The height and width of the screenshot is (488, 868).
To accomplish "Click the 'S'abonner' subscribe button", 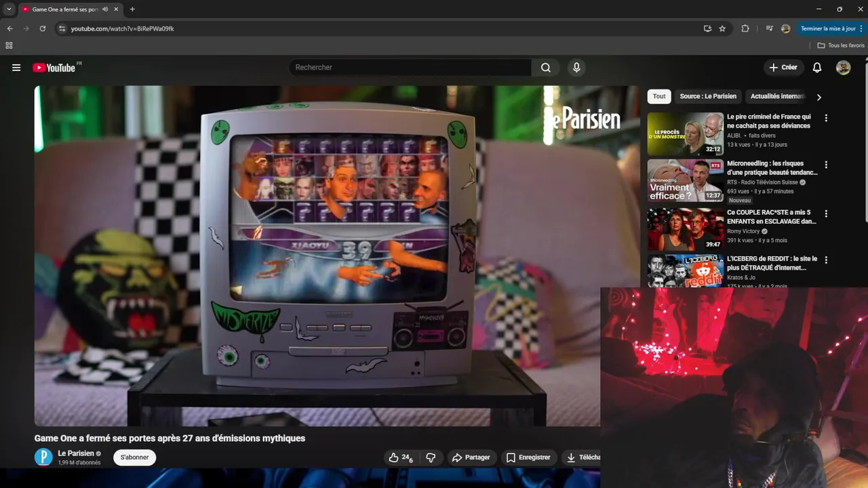I will (134, 457).
